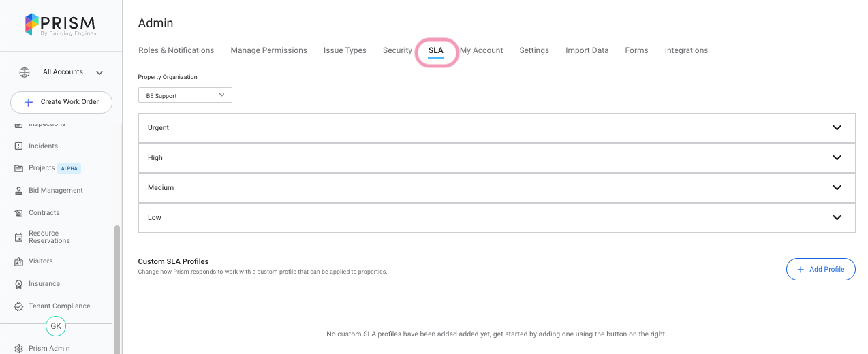
Task: Click the Add Profile button
Action: pos(820,269)
